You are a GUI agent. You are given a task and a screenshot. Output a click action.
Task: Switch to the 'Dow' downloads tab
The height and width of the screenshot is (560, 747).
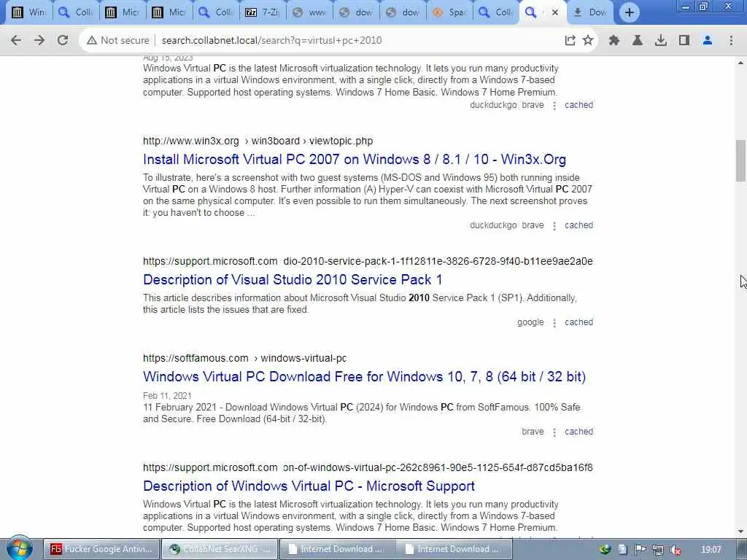(589, 12)
